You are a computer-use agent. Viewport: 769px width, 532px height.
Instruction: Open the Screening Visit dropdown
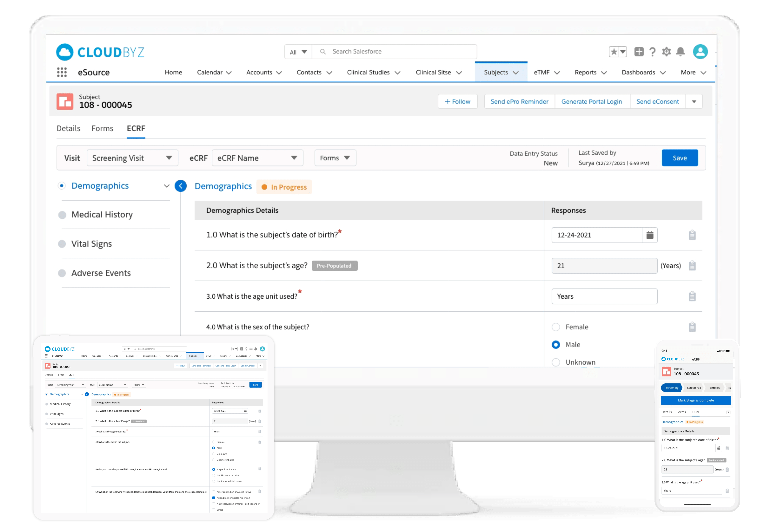132,158
